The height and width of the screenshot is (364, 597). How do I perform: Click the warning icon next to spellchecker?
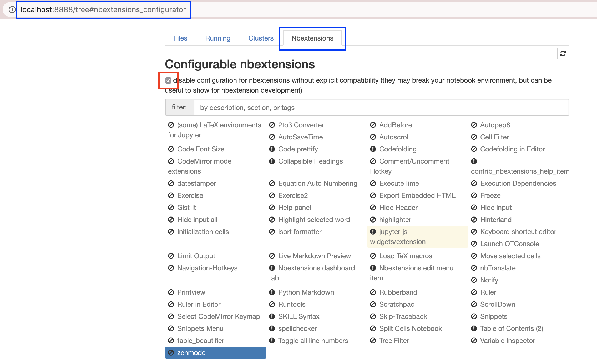click(x=272, y=328)
